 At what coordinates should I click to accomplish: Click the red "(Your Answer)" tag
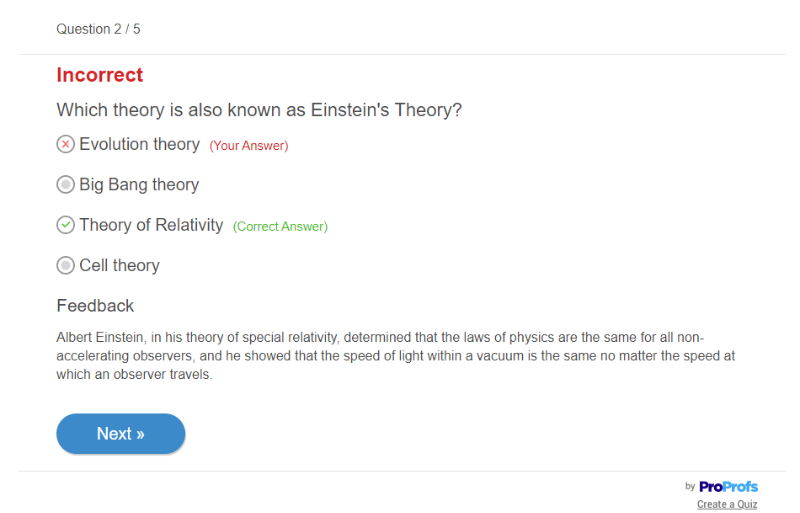coord(249,146)
